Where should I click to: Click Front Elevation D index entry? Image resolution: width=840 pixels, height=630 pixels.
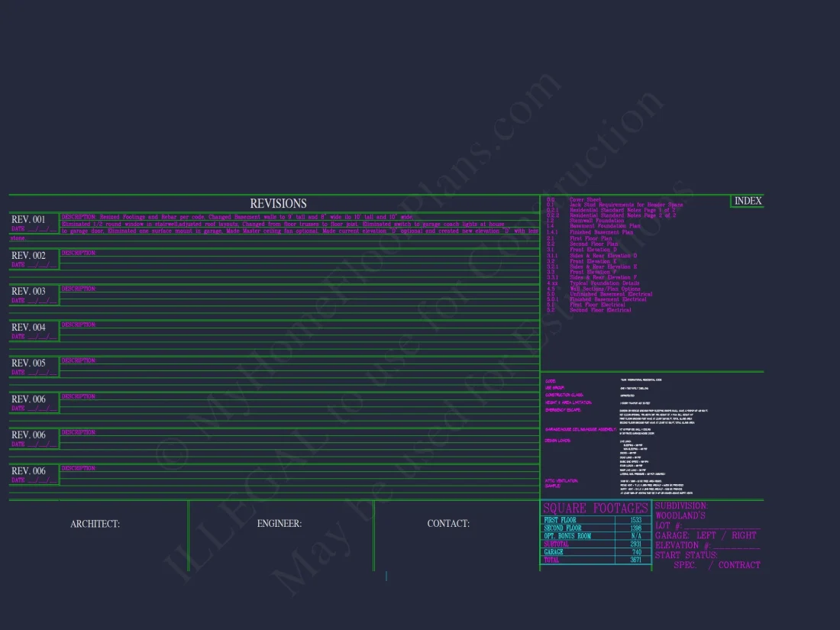pyautogui.click(x=593, y=250)
